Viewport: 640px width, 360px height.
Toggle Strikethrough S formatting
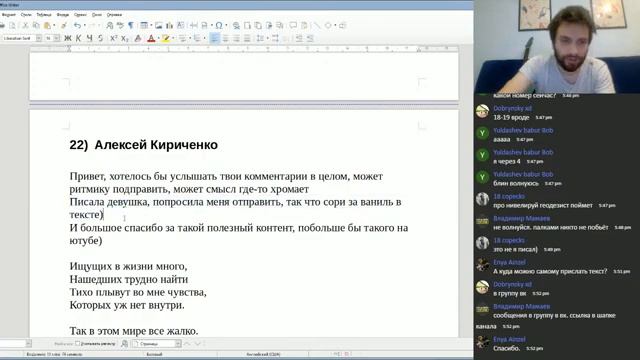pyautogui.click(x=100, y=38)
